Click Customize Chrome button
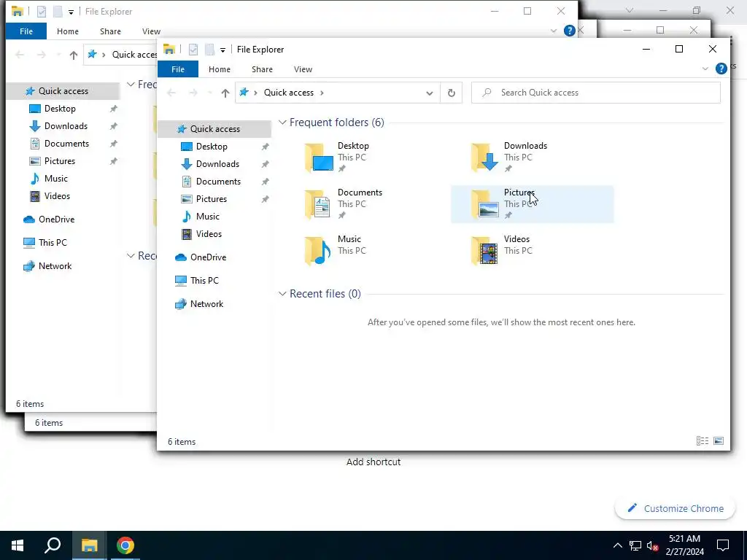 pos(676,508)
